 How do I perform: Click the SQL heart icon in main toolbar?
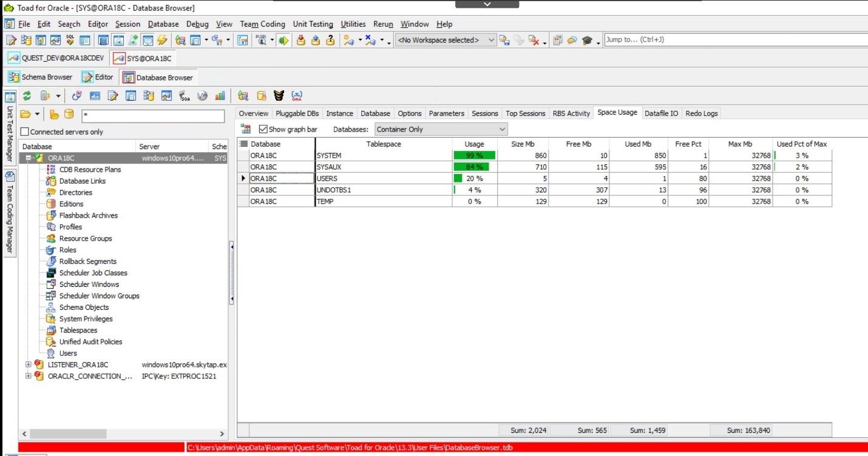[70, 41]
